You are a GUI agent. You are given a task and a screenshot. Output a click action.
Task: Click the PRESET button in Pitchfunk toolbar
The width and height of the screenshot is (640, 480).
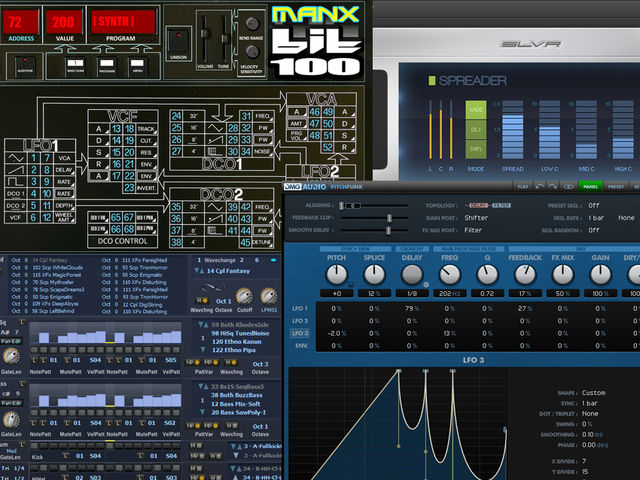pos(616,187)
